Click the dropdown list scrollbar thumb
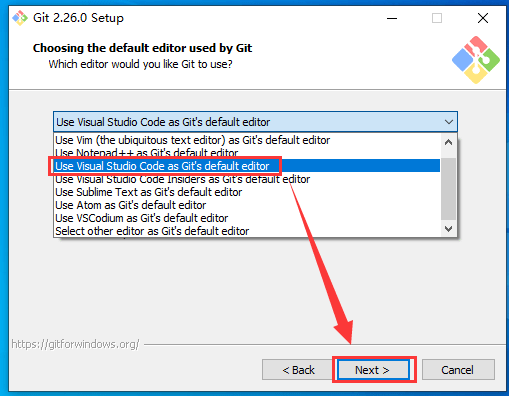 click(448, 189)
